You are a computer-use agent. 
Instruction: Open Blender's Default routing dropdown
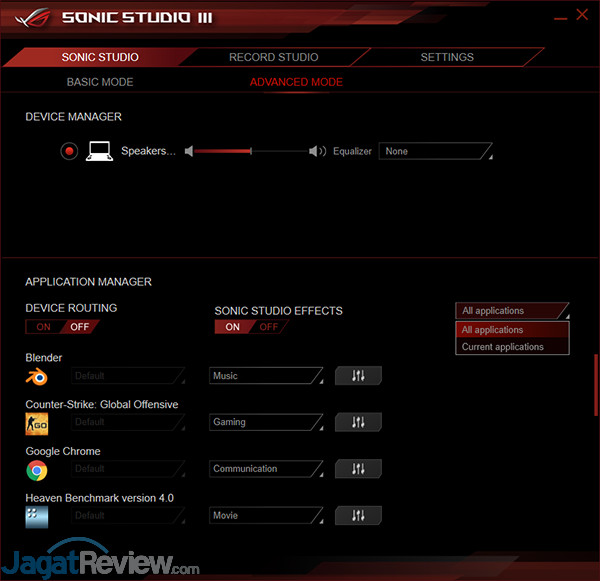tap(128, 376)
